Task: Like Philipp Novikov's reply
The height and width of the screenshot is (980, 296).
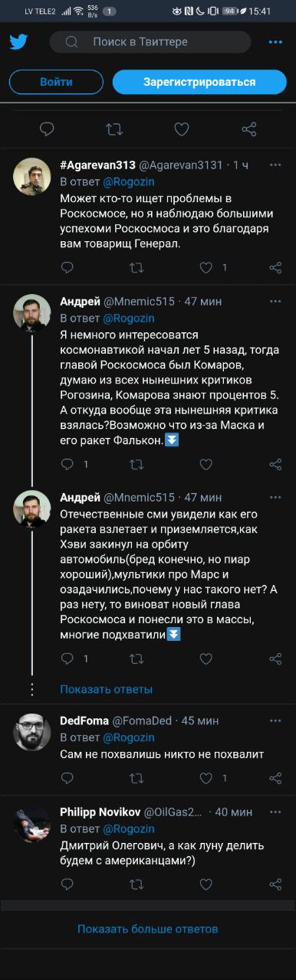Action: 206,884
